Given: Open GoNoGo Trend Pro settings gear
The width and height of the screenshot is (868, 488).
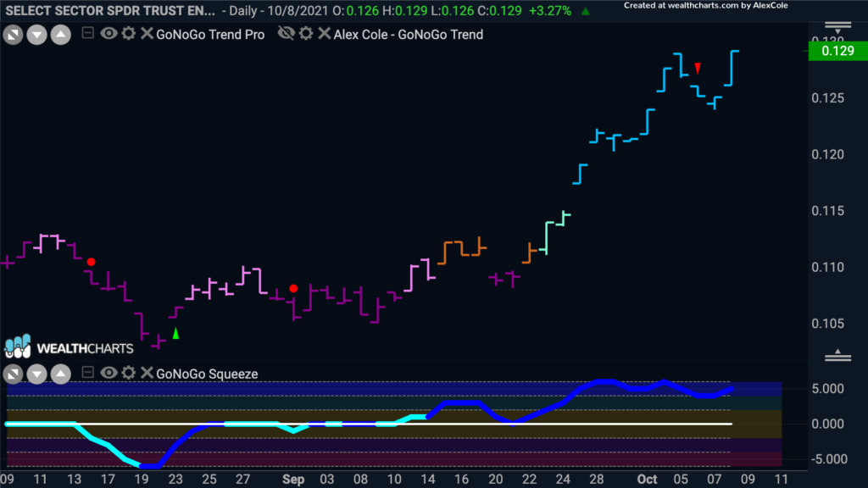Looking at the screenshot, I should tap(129, 33).
